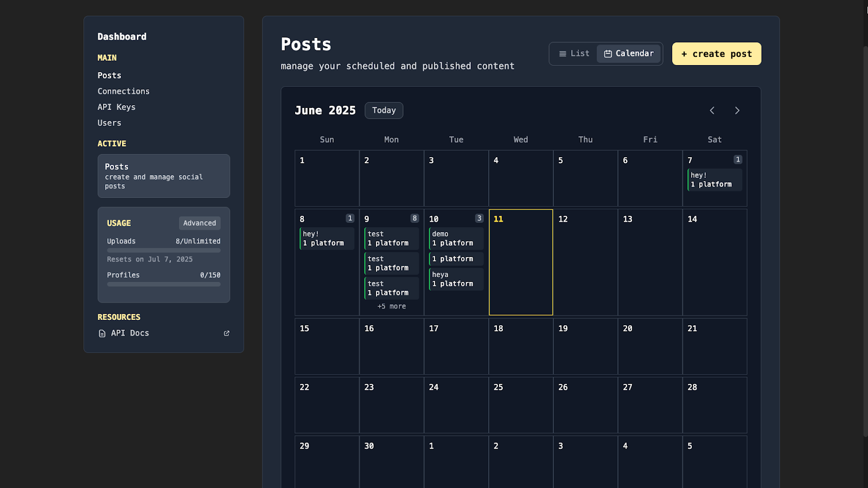Select the heya post on June 10
868x488 pixels.
pos(455,279)
